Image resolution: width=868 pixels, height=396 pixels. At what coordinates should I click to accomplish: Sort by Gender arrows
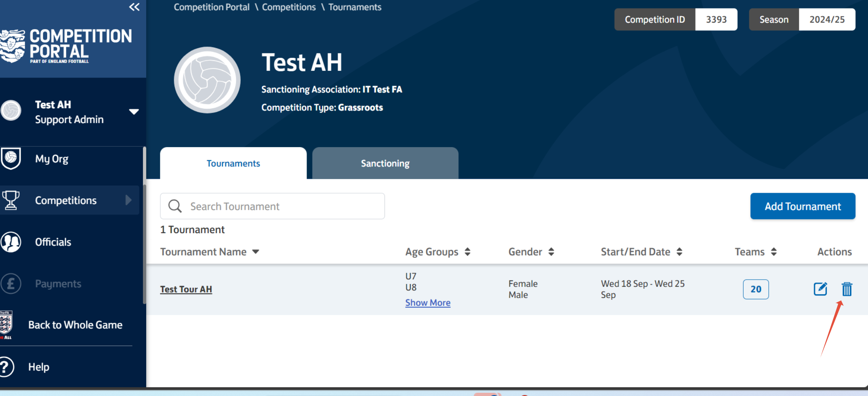coord(551,252)
